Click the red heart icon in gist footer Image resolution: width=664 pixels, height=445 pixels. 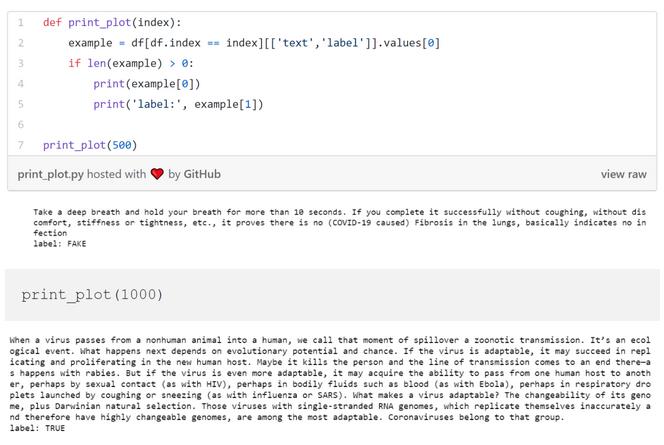[x=157, y=174]
